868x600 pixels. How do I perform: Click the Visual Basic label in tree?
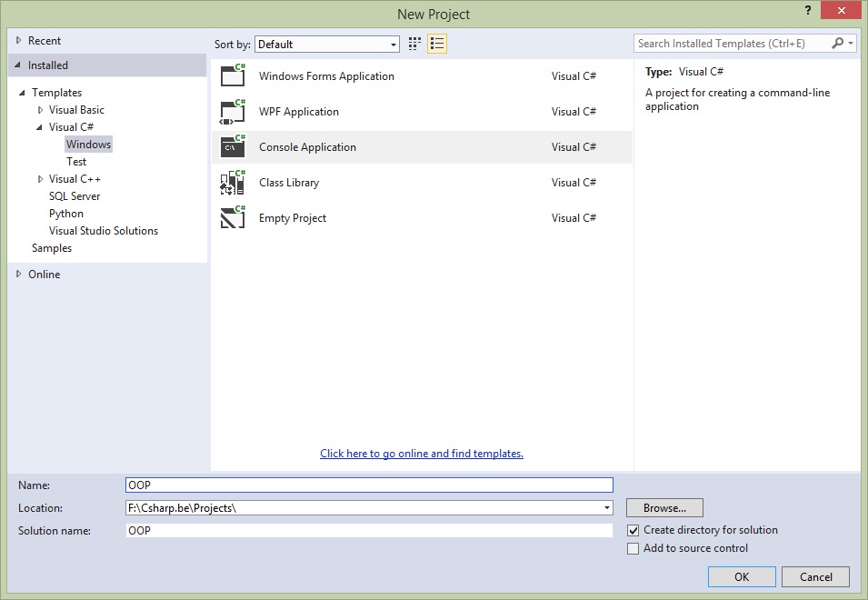coord(76,110)
